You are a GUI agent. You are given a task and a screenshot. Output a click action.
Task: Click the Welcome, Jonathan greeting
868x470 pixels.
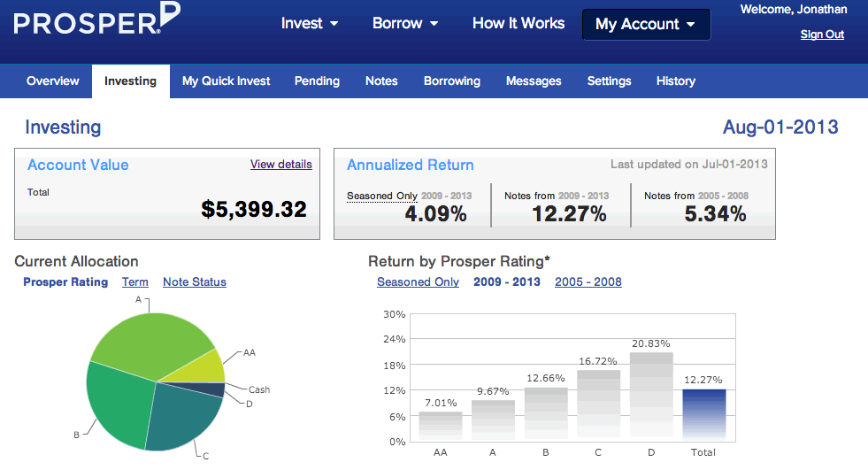point(794,10)
